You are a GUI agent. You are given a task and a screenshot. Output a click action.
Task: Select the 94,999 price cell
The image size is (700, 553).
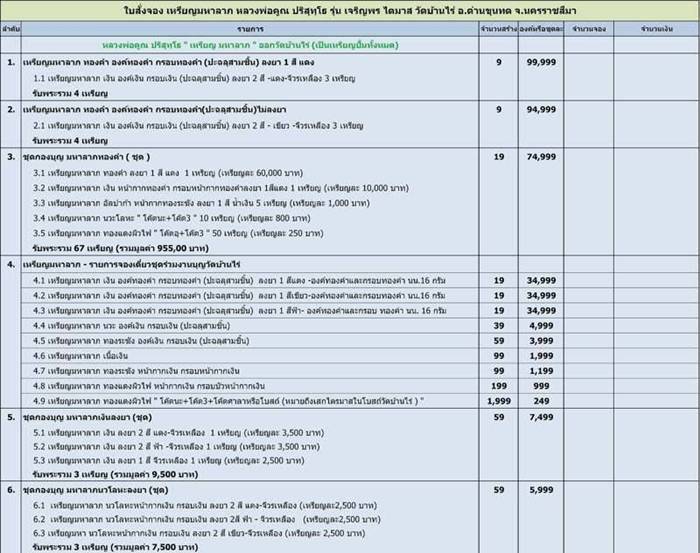540,110
